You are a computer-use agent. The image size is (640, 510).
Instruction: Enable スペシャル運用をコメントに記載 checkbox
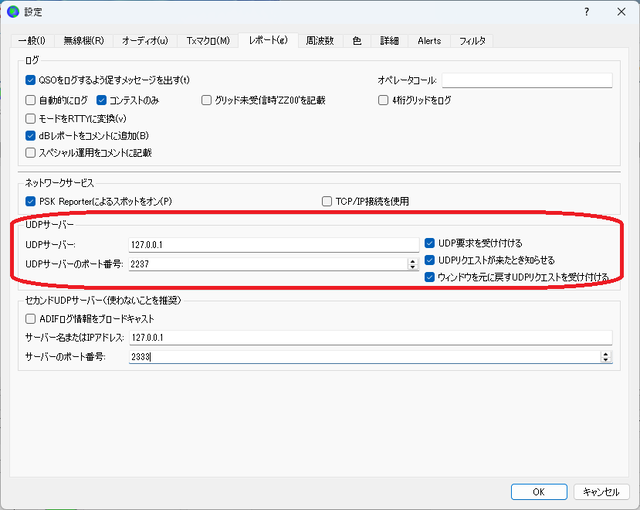(31, 153)
